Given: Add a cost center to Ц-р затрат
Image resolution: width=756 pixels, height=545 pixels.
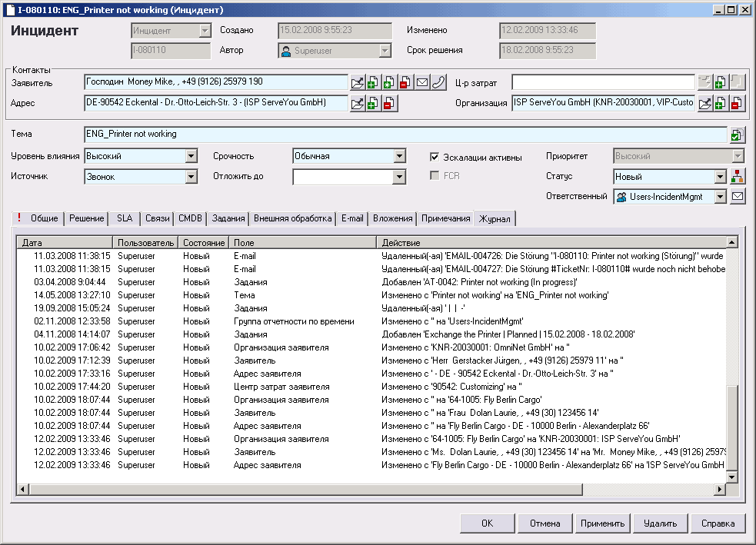Looking at the screenshot, I should tap(721, 83).
